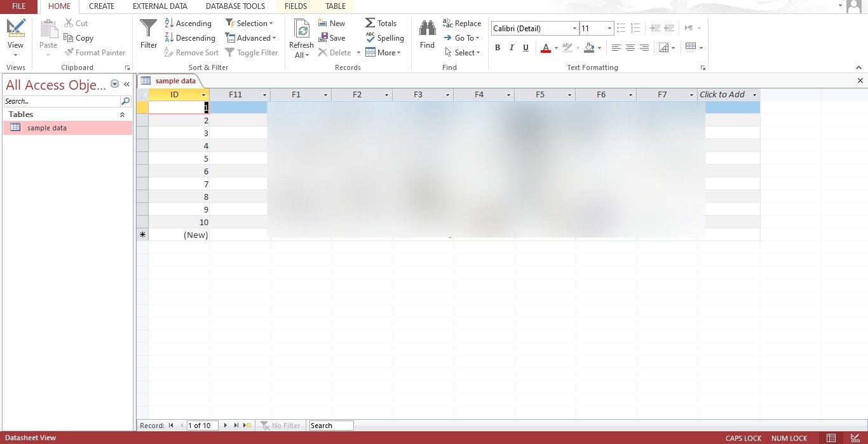Sort records Descending
868x444 pixels.
(x=190, y=38)
